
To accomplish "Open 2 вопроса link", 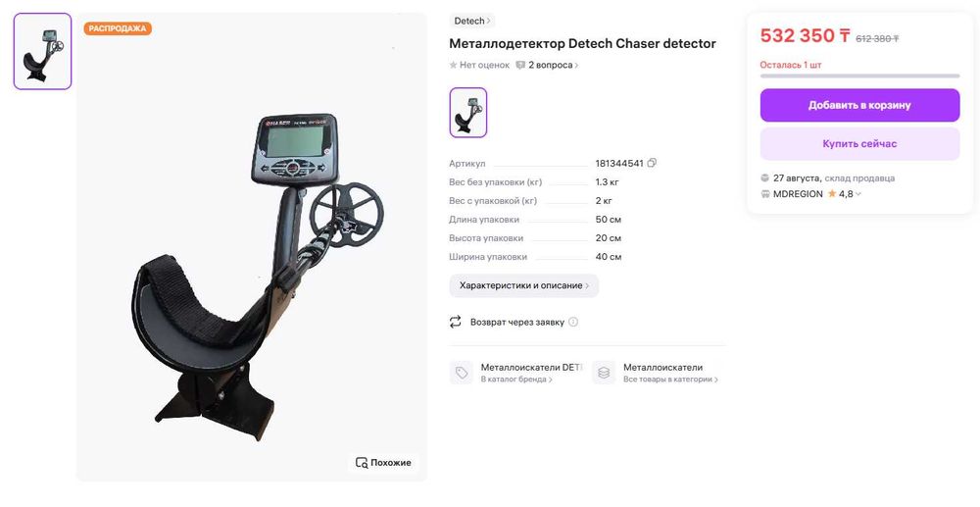I will click(x=553, y=65).
